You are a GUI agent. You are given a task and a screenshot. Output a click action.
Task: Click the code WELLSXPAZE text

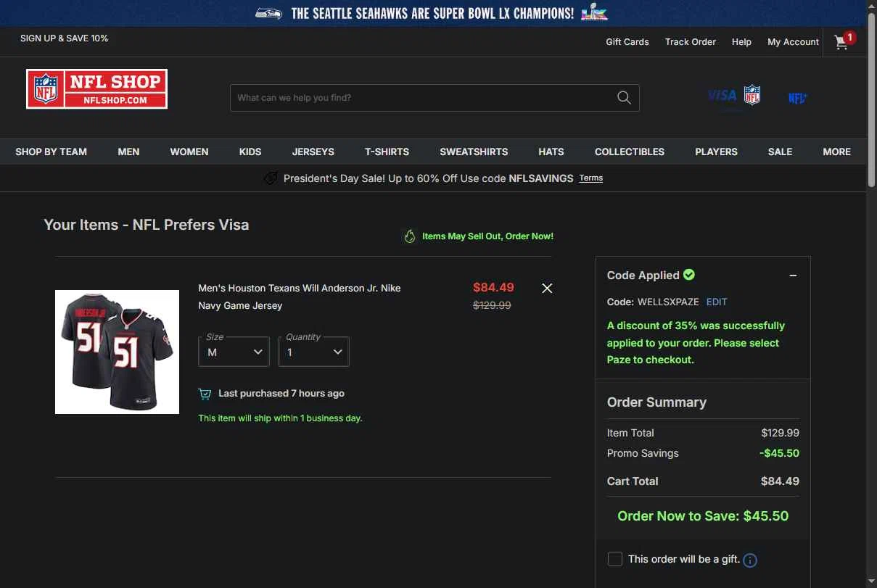(x=668, y=302)
